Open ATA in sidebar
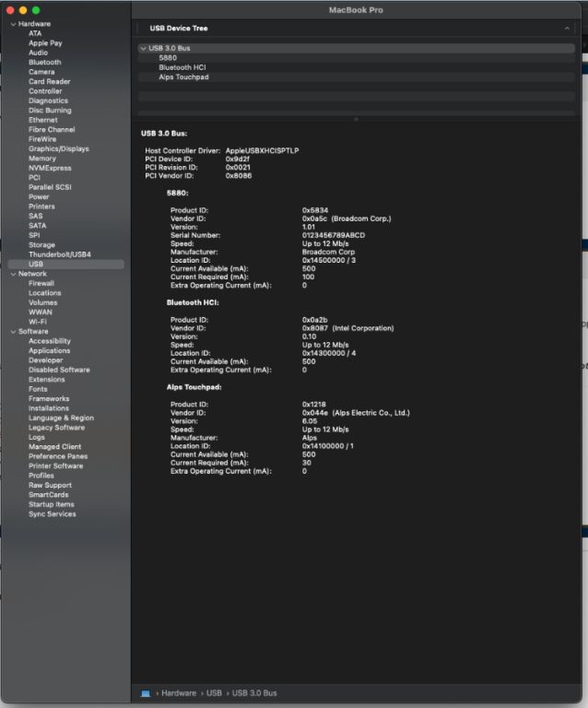The image size is (588, 708). tap(35, 33)
